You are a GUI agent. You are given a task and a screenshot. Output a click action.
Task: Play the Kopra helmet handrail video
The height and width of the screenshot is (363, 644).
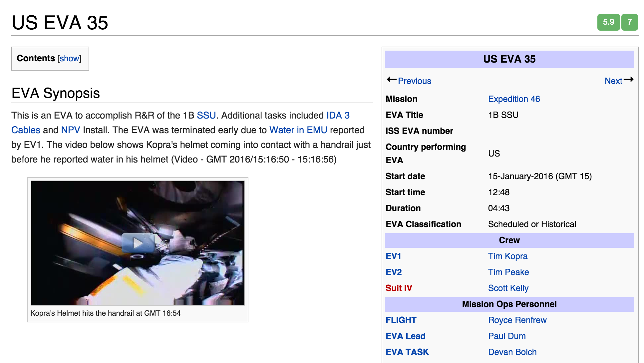pyautogui.click(x=138, y=243)
